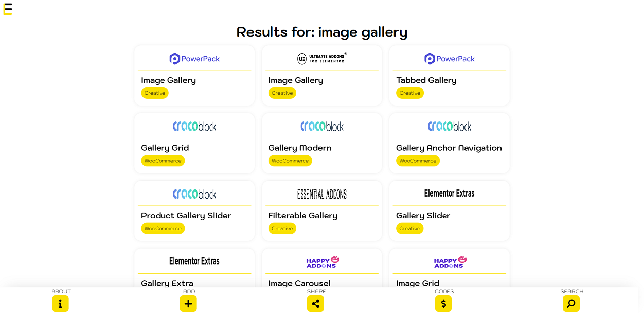Select the ABOUT item in the bottom menu
This screenshot has height=314, width=644.
click(61, 292)
